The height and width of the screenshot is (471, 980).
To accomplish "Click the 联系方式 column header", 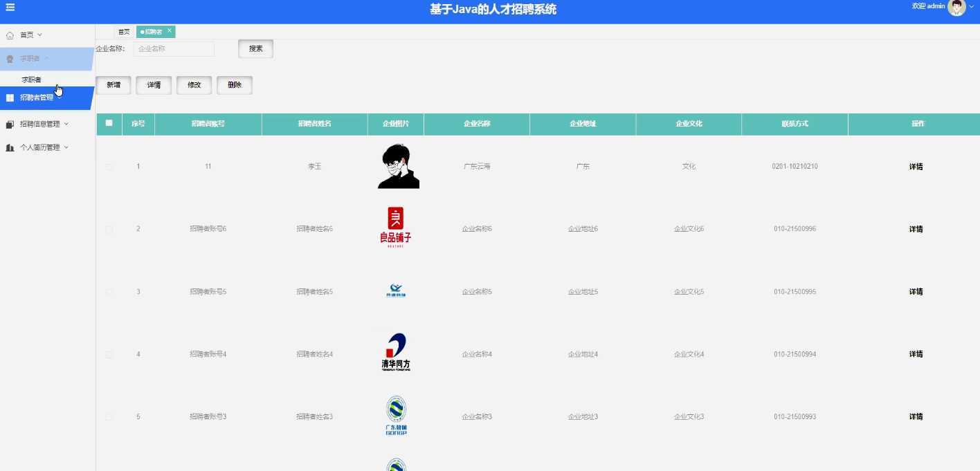I will pos(795,124).
